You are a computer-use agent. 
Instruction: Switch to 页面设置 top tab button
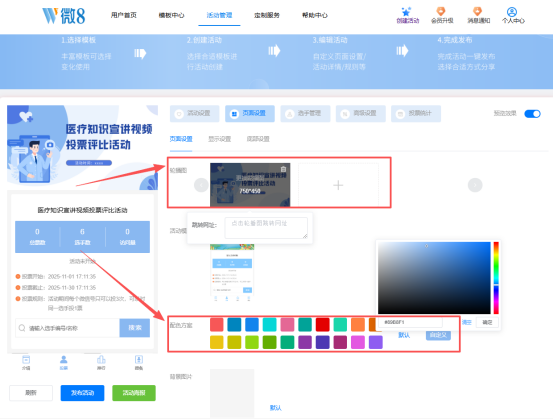(x=250, y=113)
